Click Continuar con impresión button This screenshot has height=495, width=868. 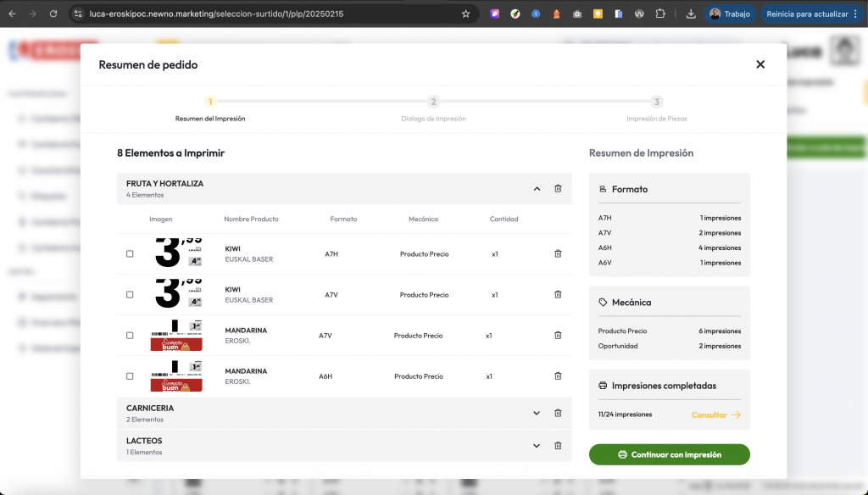click(669, 454)
